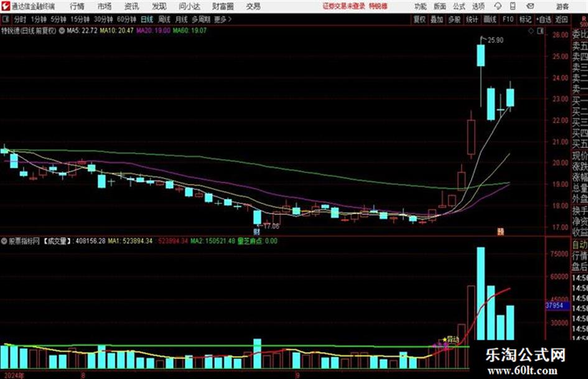Click the MA5: 22.72 indicator value

82,30
